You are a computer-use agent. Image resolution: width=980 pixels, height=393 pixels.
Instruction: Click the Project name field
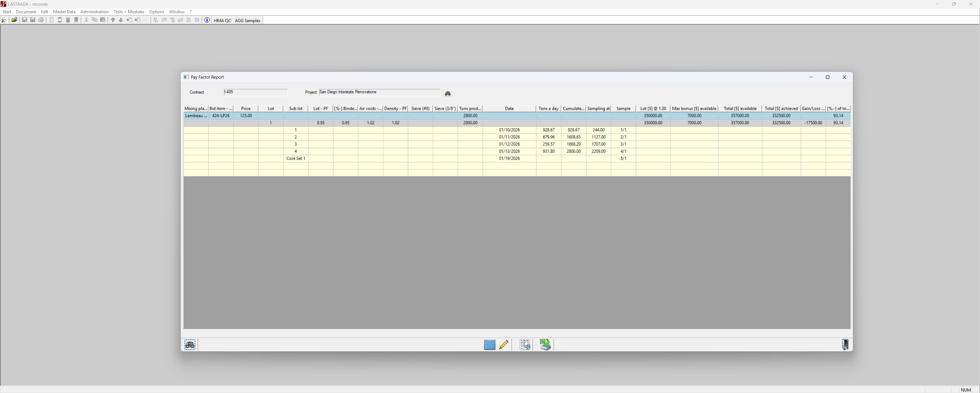coord(379,92)
